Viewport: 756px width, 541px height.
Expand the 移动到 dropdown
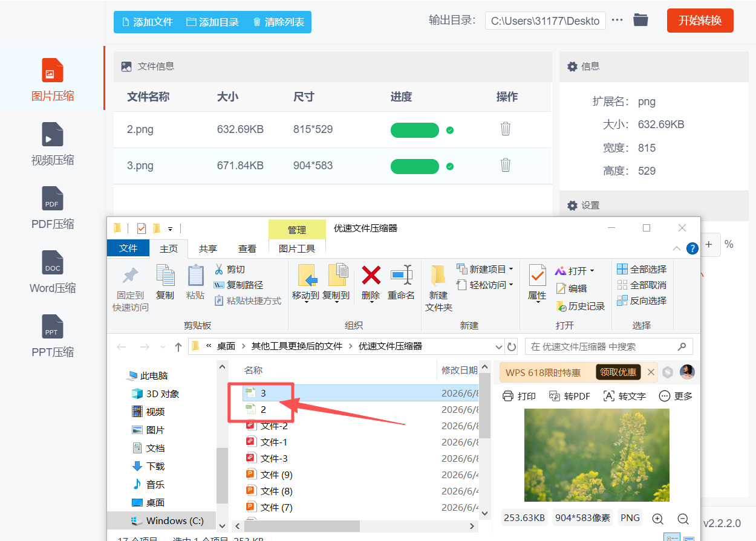[306, 302]
